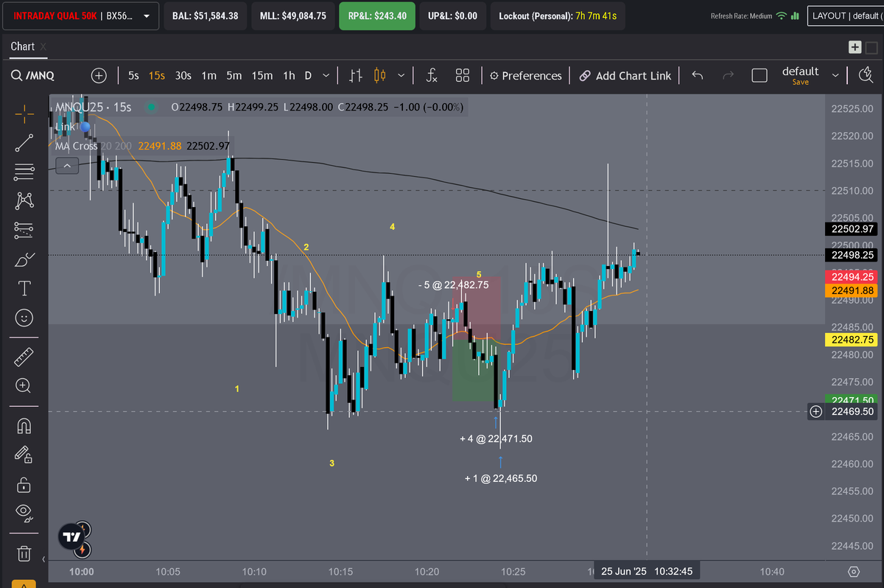Undo the last chart action
Screen dimensions: 884x588
pyautogui.click(x=698, y=75)
